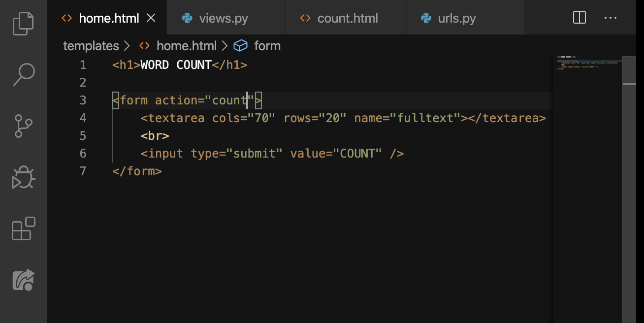Open the Explorer sidebar icon

[23, 23]
